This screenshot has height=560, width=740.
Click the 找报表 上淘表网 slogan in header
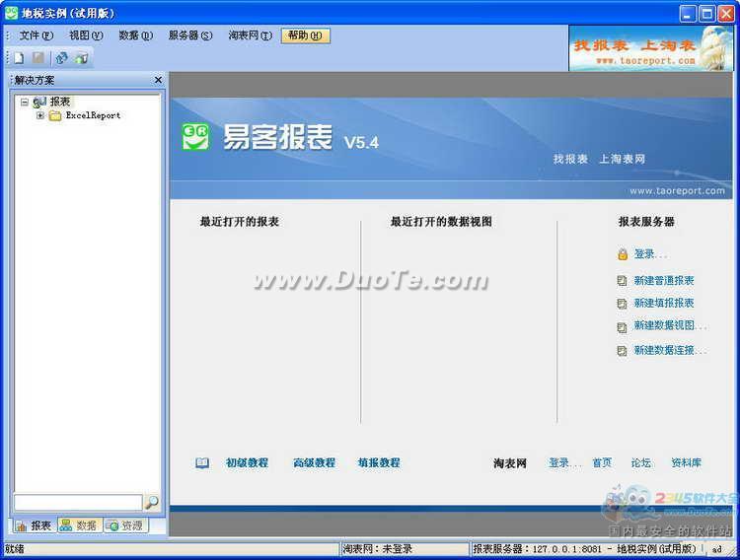coord(599,159)
